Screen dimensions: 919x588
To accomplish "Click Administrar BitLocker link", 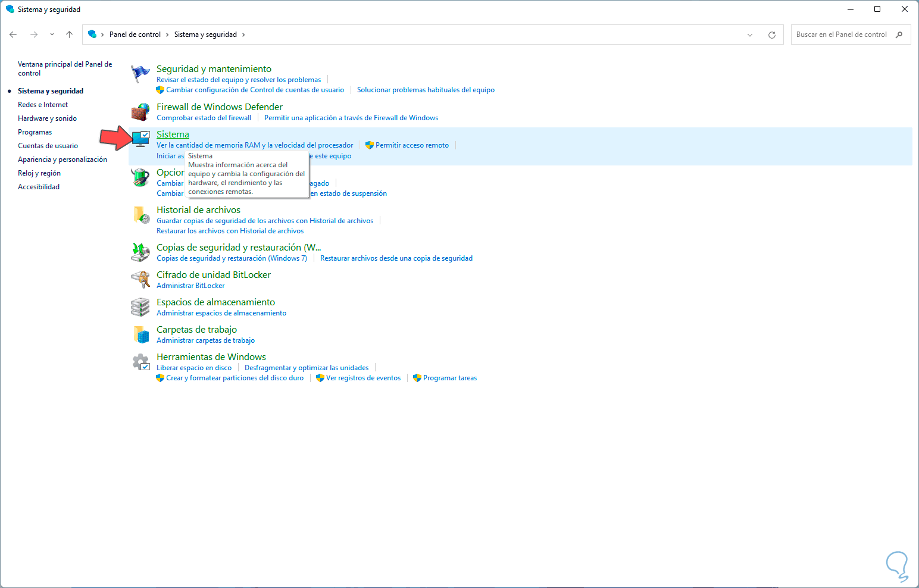I will [x=190, y=286].
